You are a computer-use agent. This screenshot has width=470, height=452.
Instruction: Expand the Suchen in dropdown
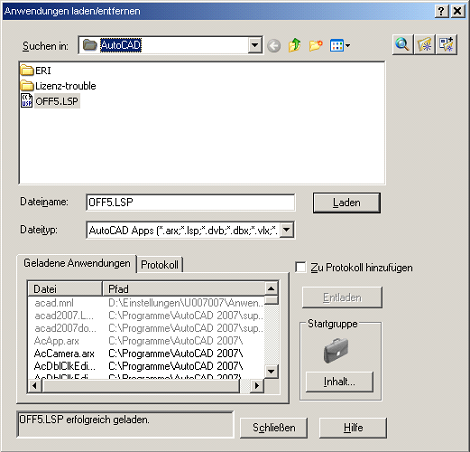pyautogui.click(x=255, y=45)
